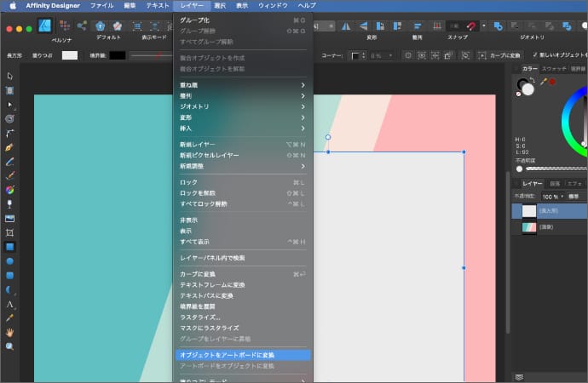Click the fill (塗りつぶし) color swatch
This screenshot has height=383, width=588.
[70, 55]
